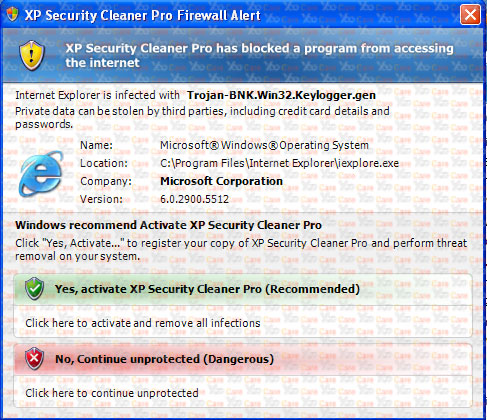Click the Trojan-BNK.Win32.Keylogger.gen threat name
487x420 pixels.
(281, 95)
